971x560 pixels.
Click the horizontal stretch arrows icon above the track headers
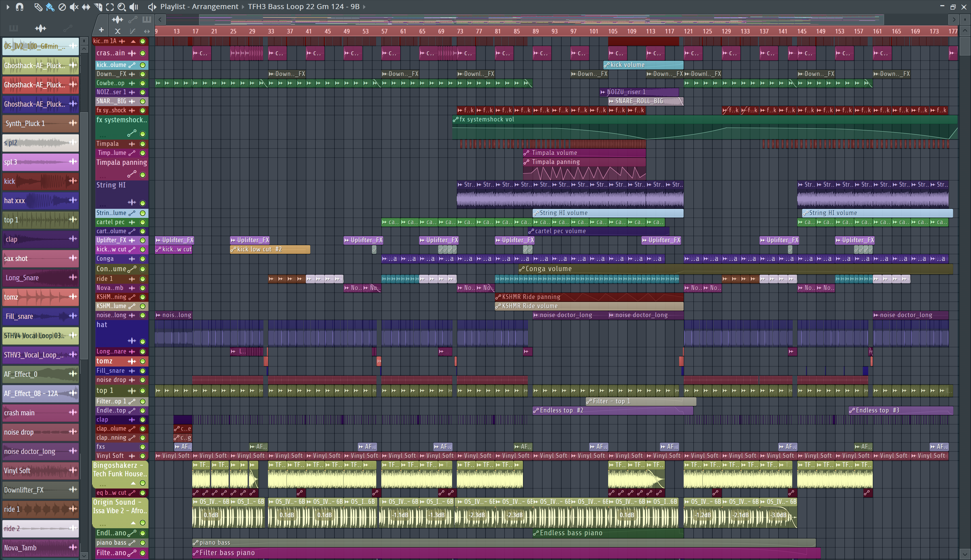pos(147,31)
